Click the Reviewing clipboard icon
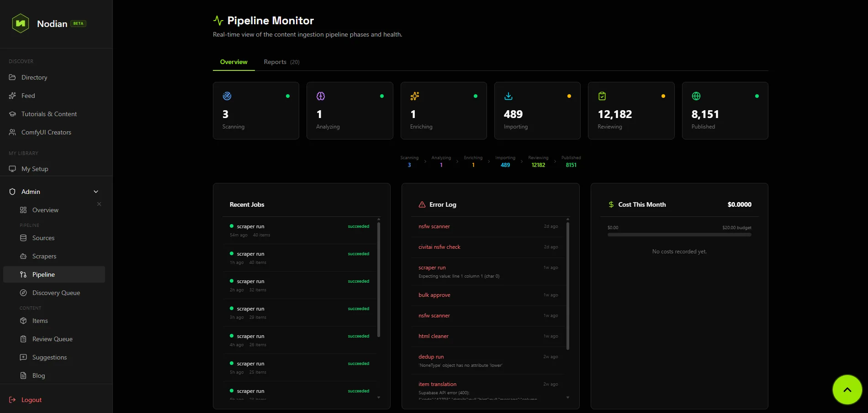The image size is (868, 413). point(602,96)
